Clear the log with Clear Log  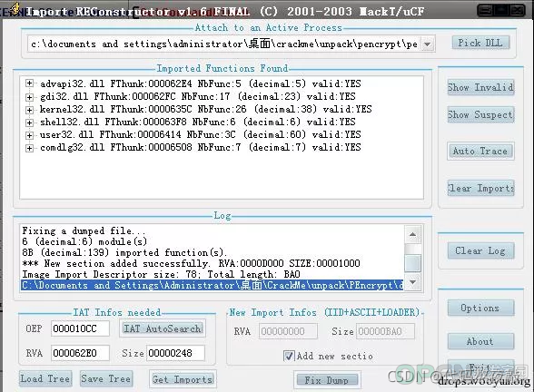click(480, 250)
